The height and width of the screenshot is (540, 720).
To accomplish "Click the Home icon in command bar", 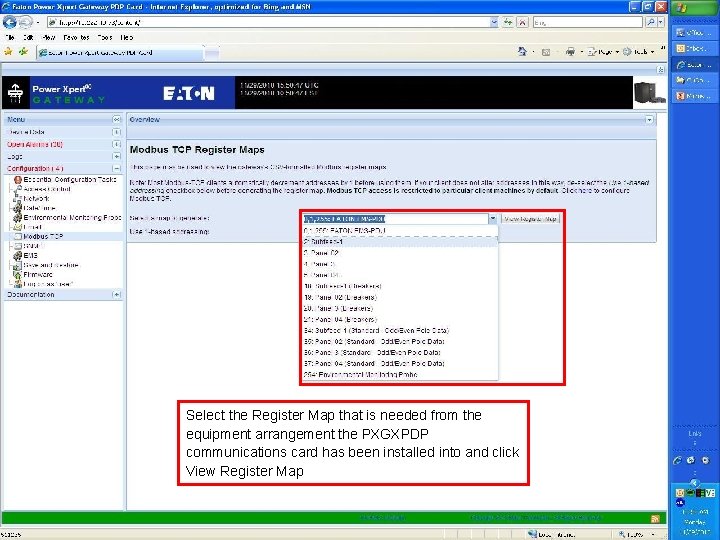I will pos(522,51).
